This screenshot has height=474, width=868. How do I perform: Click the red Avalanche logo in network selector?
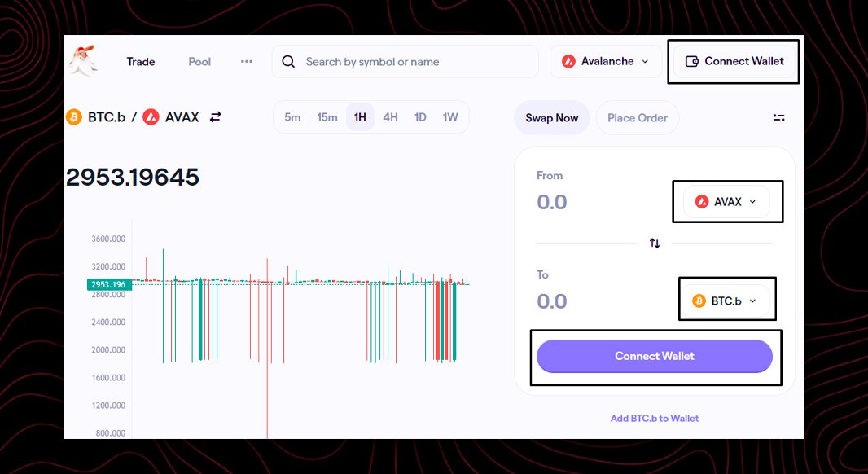(x=568, y=61)
